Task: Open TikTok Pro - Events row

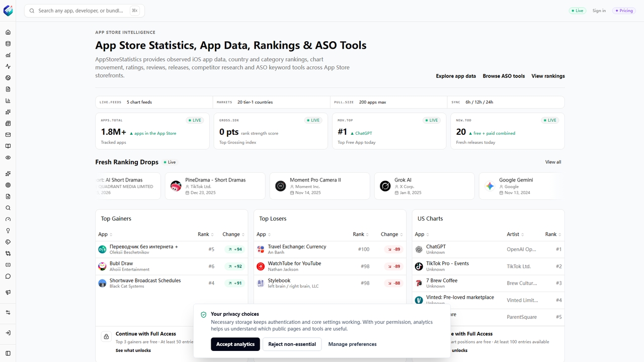Action: point(488,266)
